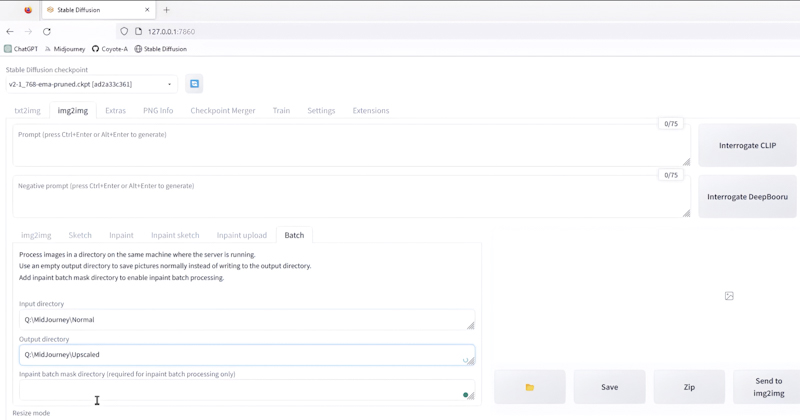Go back with the browser back arrow
Viewport: 800px width, 420px height.
click(x=10, y=32)
